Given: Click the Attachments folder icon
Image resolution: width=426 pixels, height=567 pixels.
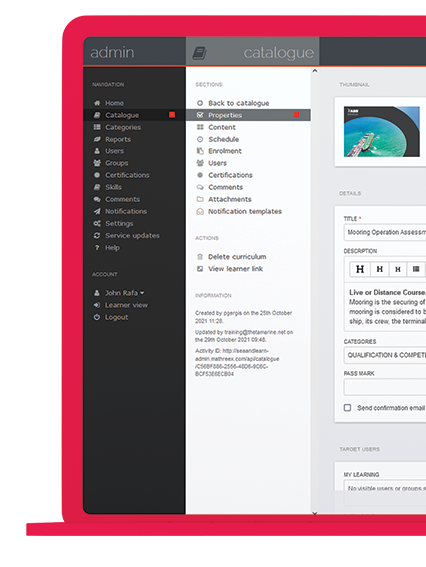Looking at the screenshot, I should coord(200,199).
